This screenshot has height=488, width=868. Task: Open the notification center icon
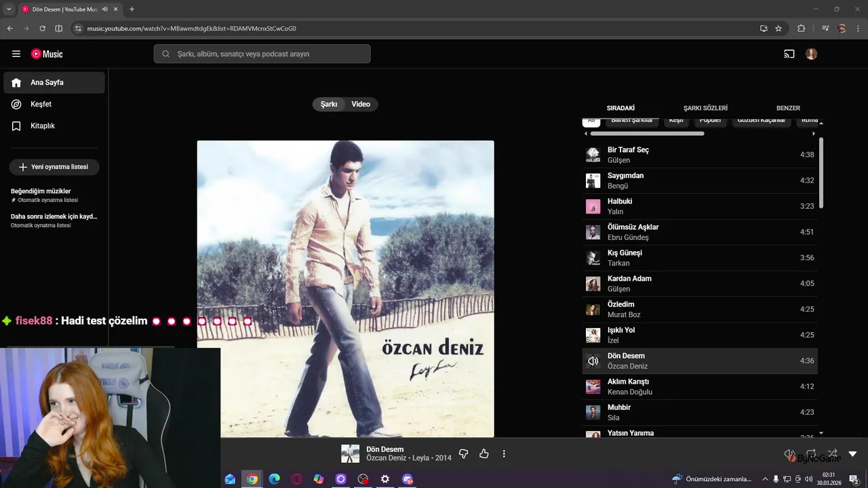click(x=854, y=479)
